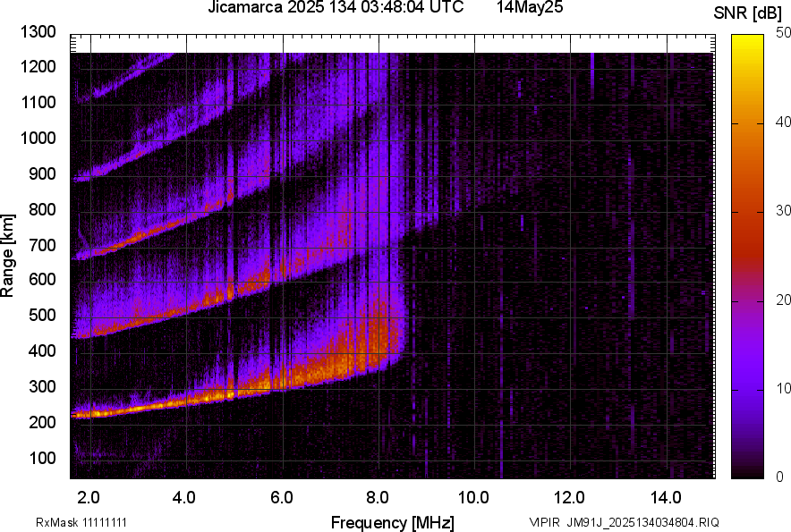The height and width of the screenshot is (532, 791).
Task: Click frequency tick label '8.0'
Action: click(378, 498)
